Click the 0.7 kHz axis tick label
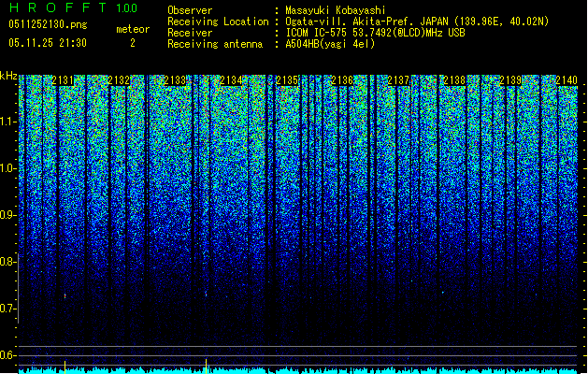The image size is (588, 374). (x=8, y=309)
